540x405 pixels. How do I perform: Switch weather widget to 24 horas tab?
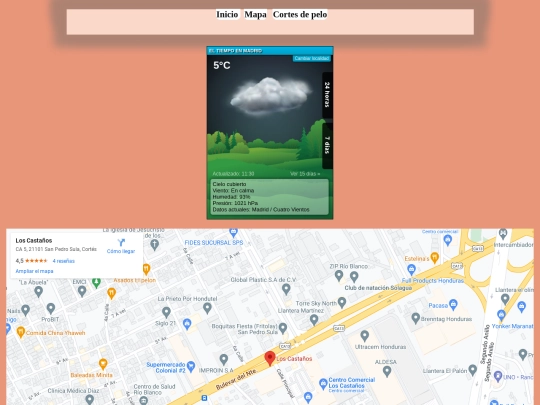(327, 95)
